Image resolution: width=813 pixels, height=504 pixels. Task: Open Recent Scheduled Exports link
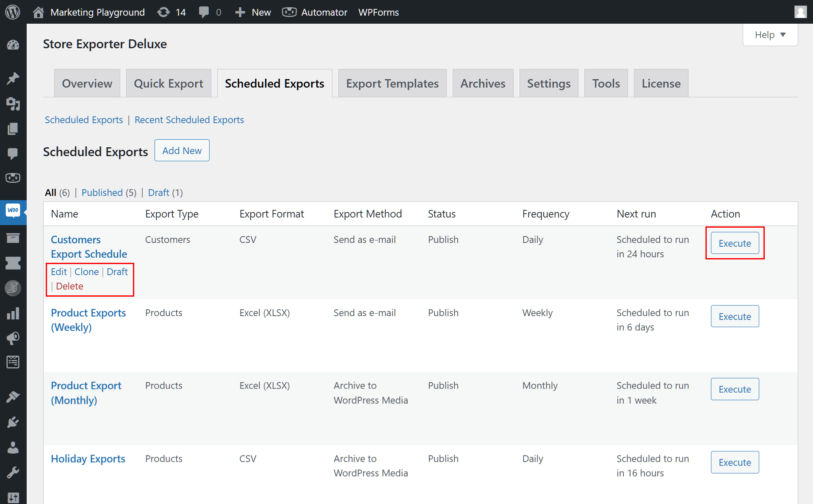(189, 120)
